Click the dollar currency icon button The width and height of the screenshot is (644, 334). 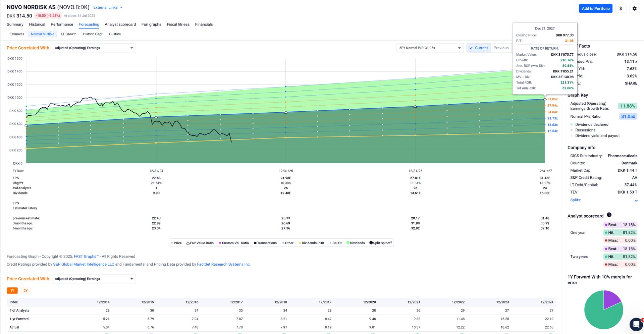tap(621, 8)
